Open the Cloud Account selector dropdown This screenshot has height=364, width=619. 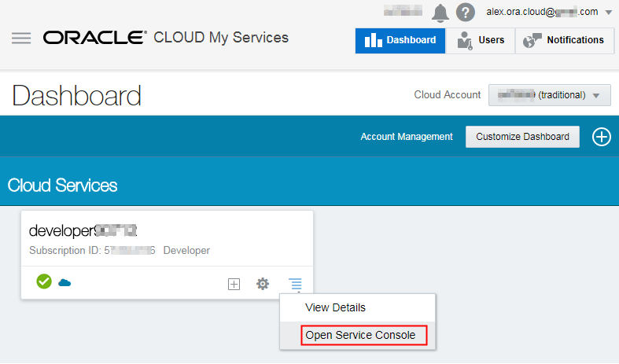click(x=549, y=95)
